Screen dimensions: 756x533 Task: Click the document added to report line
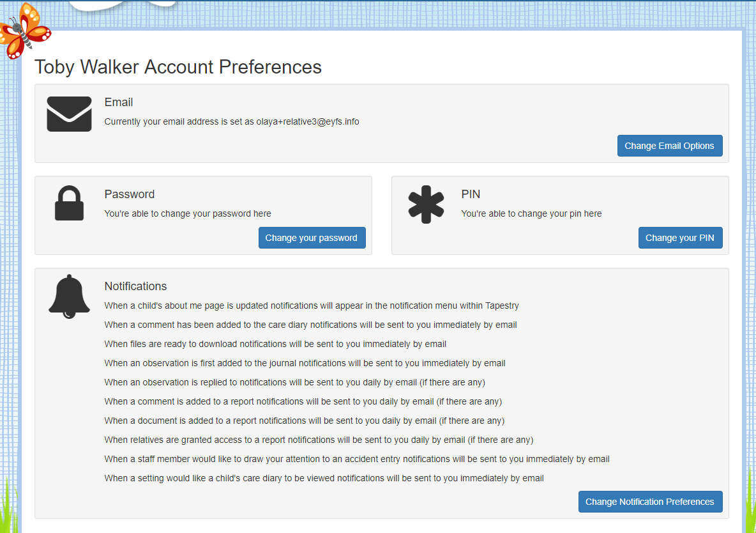tap(305, 421)
